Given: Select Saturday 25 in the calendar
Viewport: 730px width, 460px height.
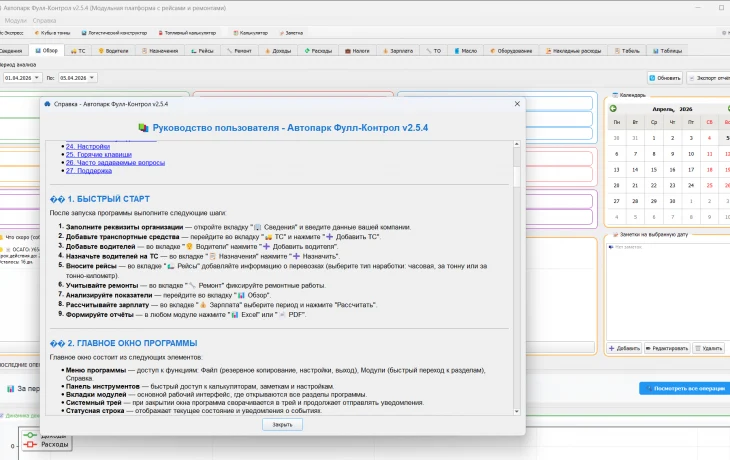Looking at the screenshot, I should pyautogui.click(x=710, y=185).
